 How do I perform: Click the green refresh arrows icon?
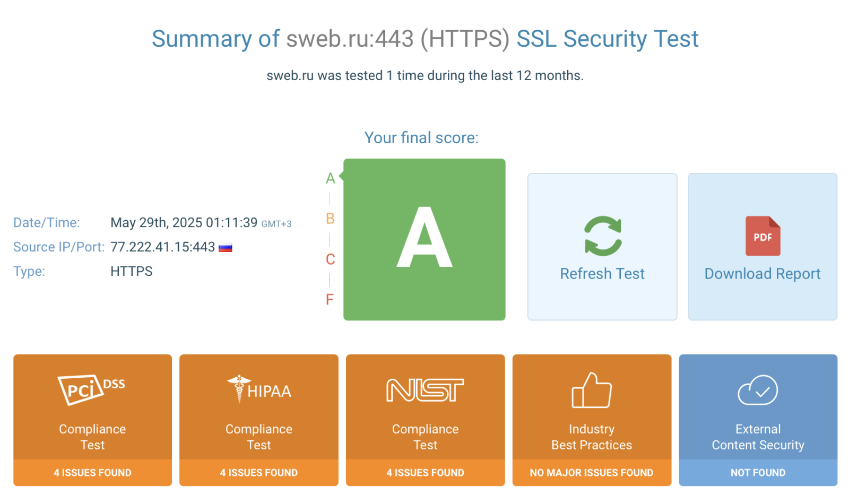click(x=602, y=236)
